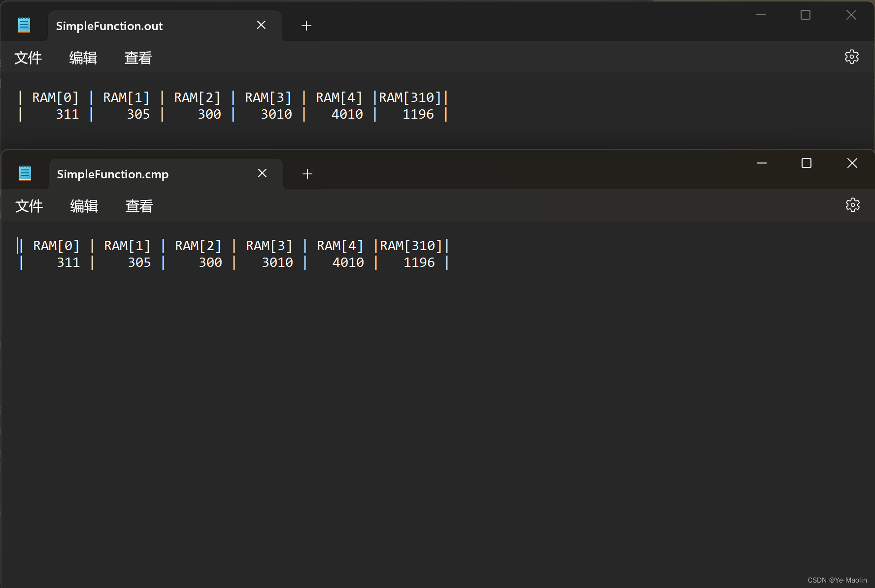Close the SimpleFunction.out tab

point(261,25)
